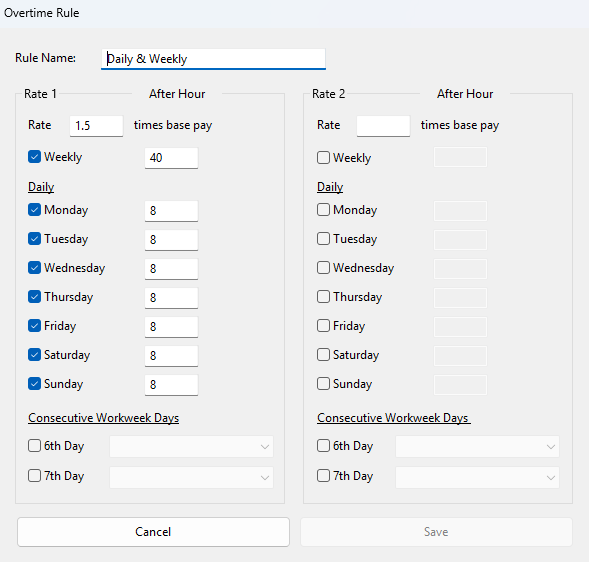Uncheck Rate 1 Tuesday checkbox
Viewport: 589px width, 562px height.
pyautogui.click(x=34, y=239)
